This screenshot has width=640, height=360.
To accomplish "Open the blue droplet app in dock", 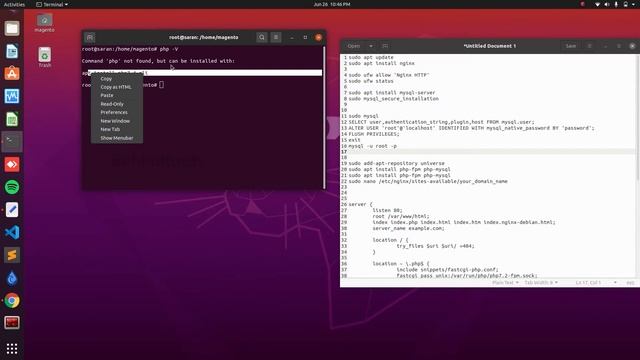I will (12, 278).
